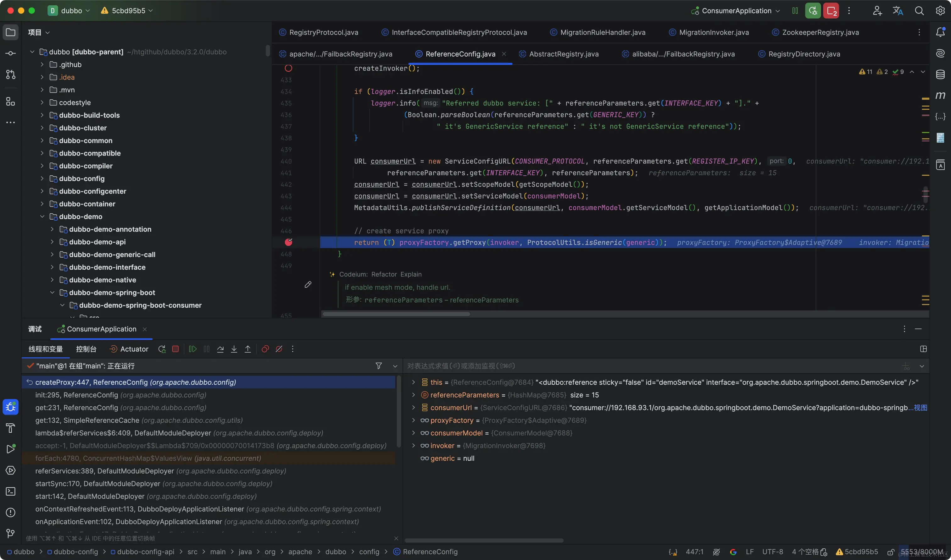Toggle breakpoint at createInvoker line

click(x=288, y=68)
